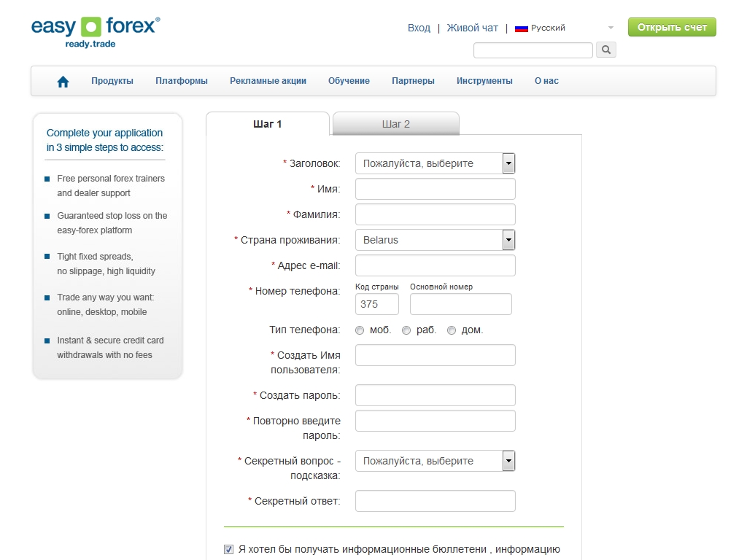The height and width of the screenshot is (560, 747).
Task: Click the Russian flag icon
Action: pyautogui.click(x=521, y=28)
